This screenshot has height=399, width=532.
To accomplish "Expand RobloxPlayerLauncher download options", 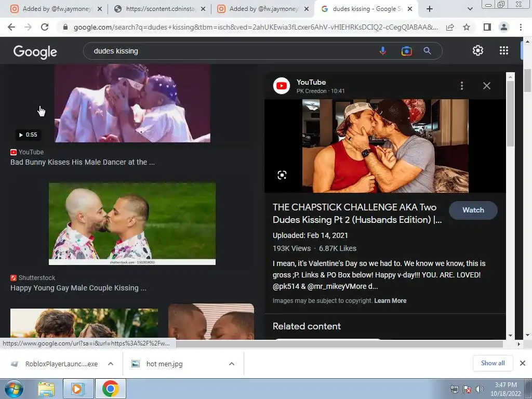I will [110, 364].
